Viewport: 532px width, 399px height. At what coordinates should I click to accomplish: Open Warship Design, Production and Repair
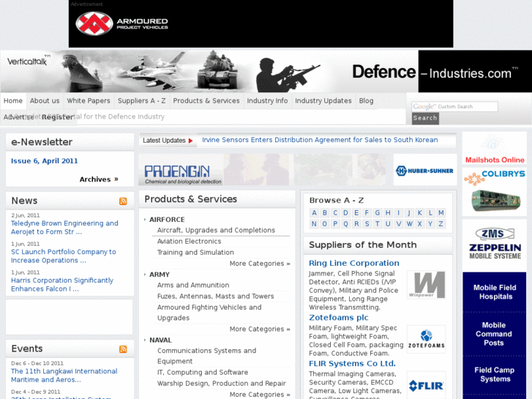(221, 384)
